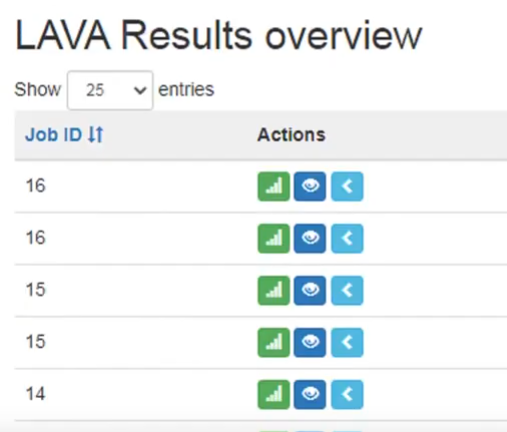The height and width of the screenshot is (432, 507).
Task: Click the eye view icon in the second job 16 row
Action: (x=310, y=238)
